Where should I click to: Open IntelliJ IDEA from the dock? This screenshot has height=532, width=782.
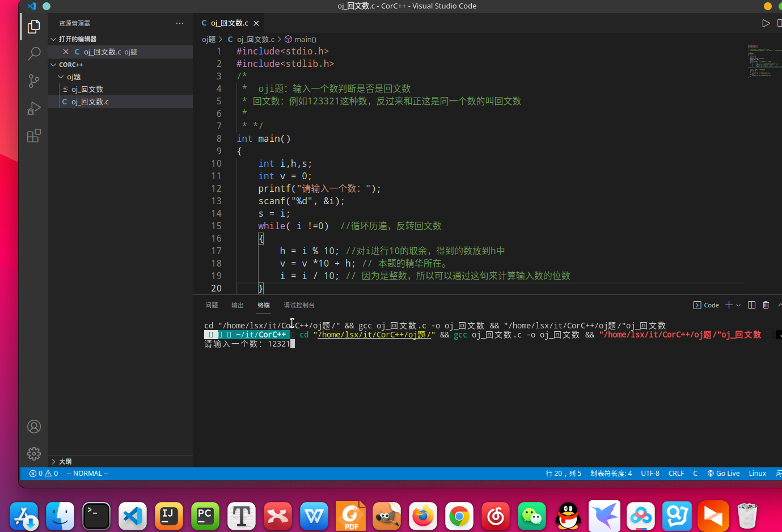(169, 516)
